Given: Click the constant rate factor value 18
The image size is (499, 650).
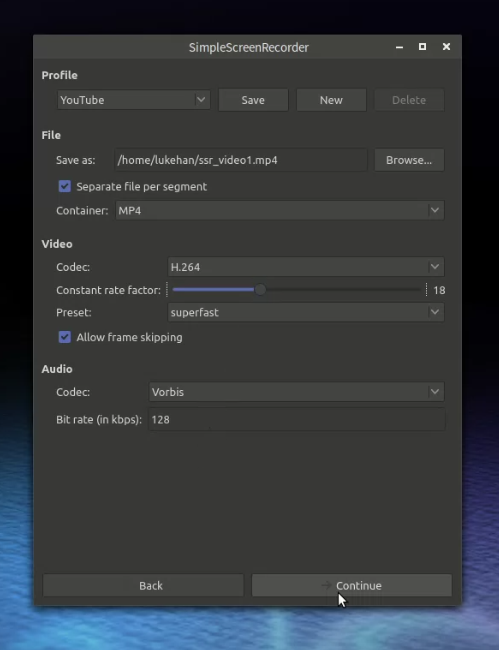Looking at the screenshot, I should coord(439,290).
